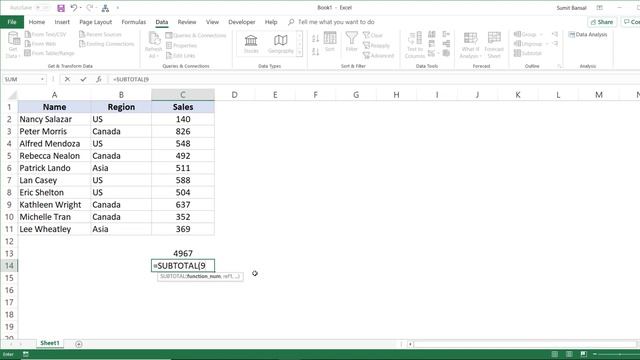Viewport: 640px width, 360px height.
Task: Click the Cancel X in the formula bar
Action: (67, 79)
